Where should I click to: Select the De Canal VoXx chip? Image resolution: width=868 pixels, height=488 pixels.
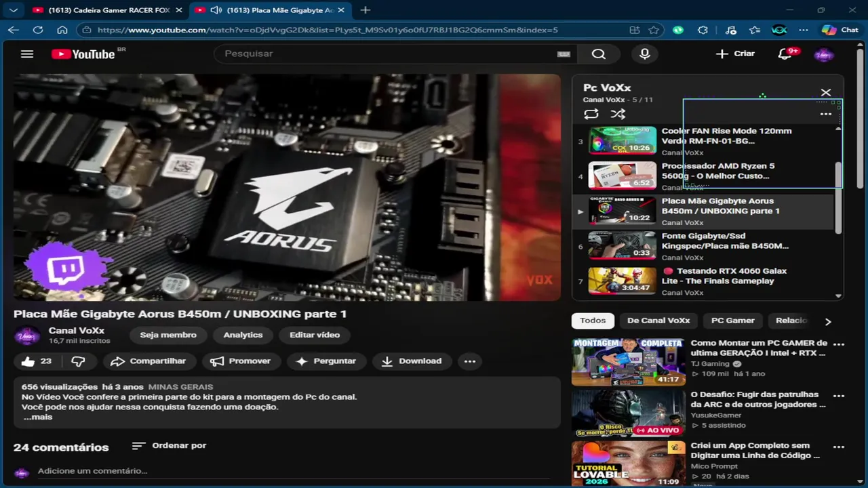tap(658, 321)
